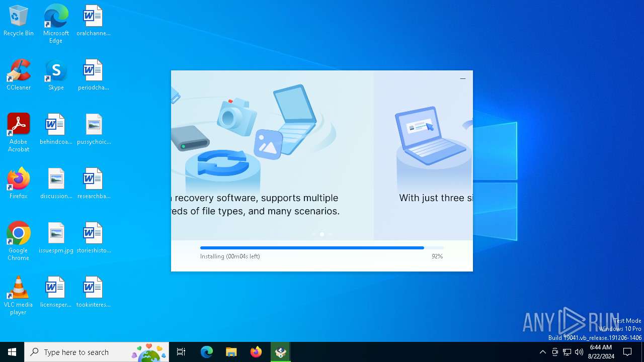Click the Type here to search box
The height and width of the screenshot is (362, 644).
pyautogui.click(x=97, y=352)
